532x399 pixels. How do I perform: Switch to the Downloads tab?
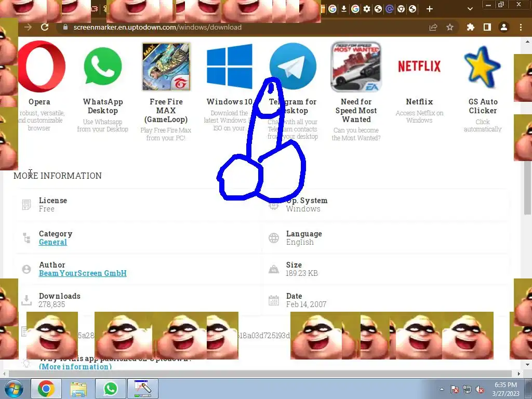tap(344, 9)
